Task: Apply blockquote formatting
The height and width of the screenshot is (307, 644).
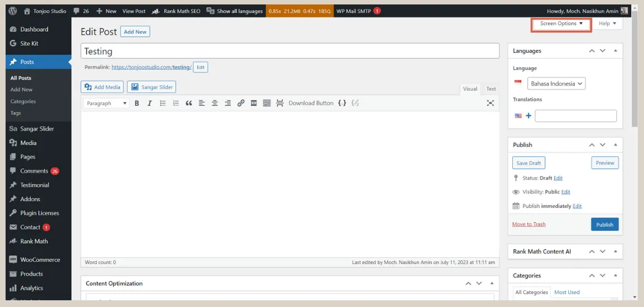Action: [189, 103]
